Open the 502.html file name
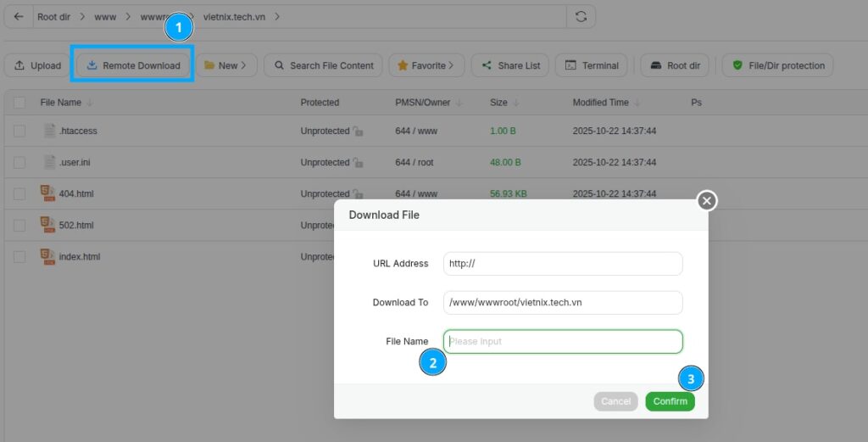The height and width of the screenshot is (442, 868). (76, 226)
